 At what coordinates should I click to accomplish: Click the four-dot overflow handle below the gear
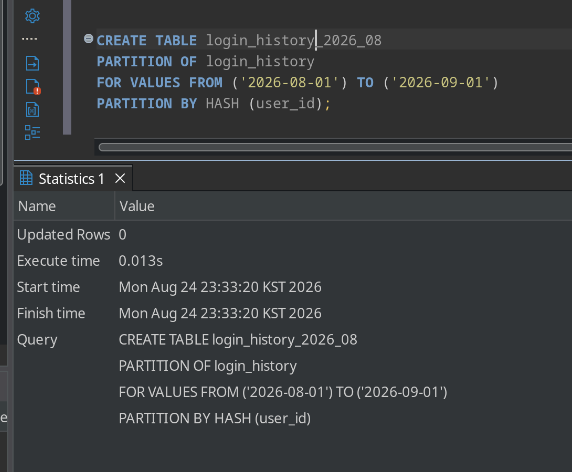click(x=30, y=39)
